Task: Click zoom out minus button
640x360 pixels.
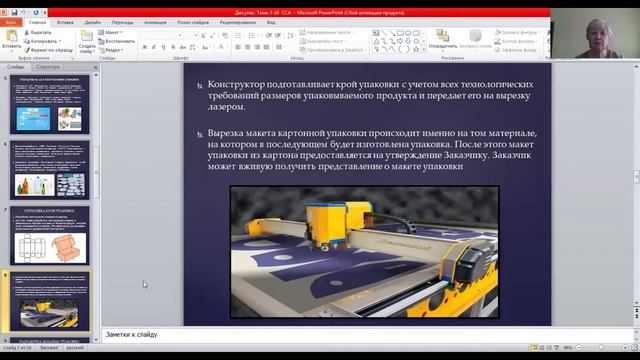Action: click(x=578, y=348)
